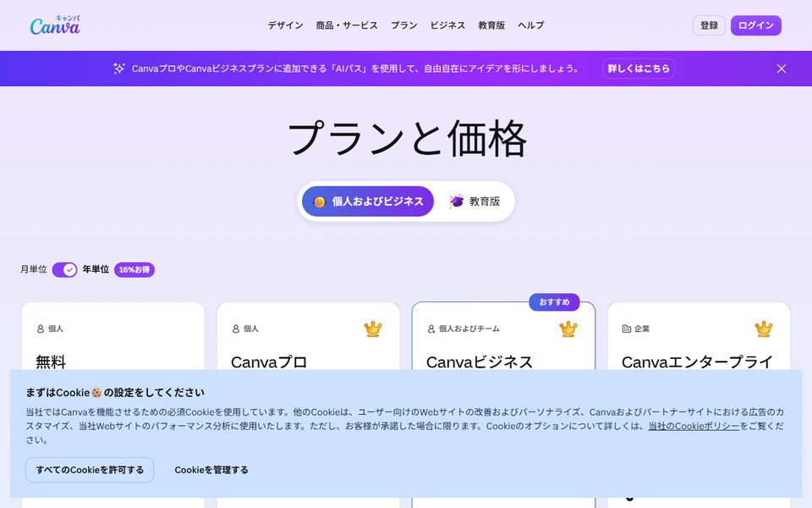Click the おすすめ badge on Canvaビジネス

[554, 301]
